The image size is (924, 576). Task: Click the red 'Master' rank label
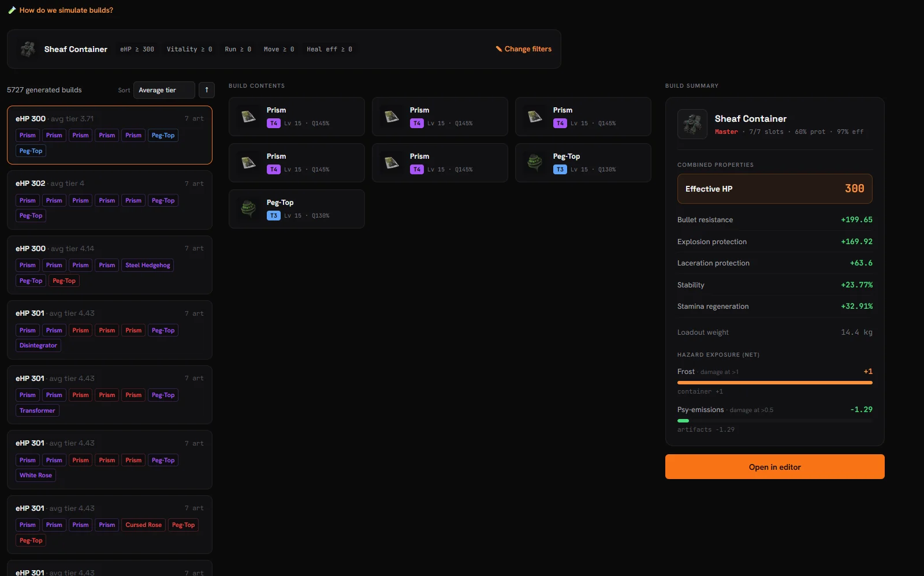point(726,132)
